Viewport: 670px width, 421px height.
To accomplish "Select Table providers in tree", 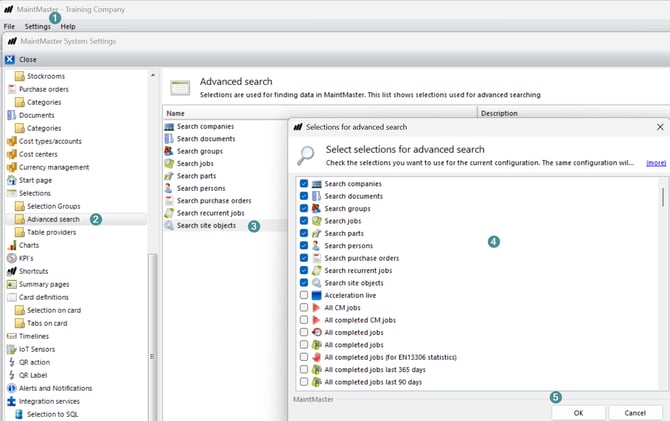I will (51, 232).
